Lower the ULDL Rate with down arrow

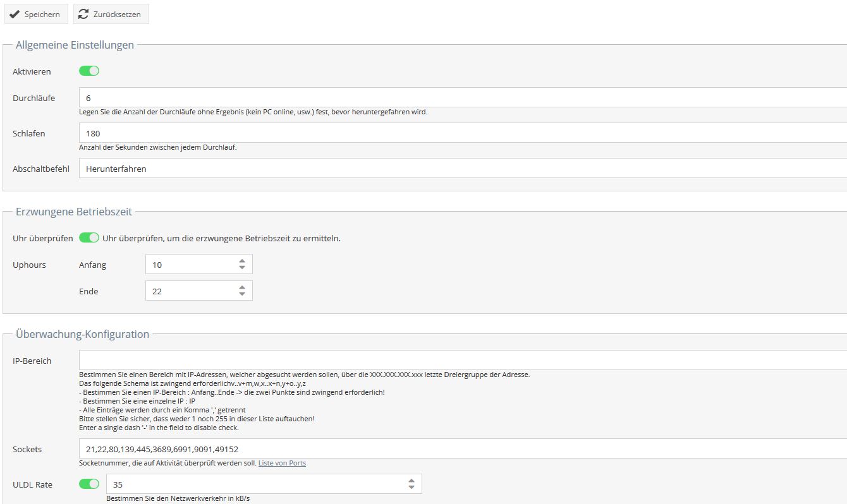pos(411,488)
